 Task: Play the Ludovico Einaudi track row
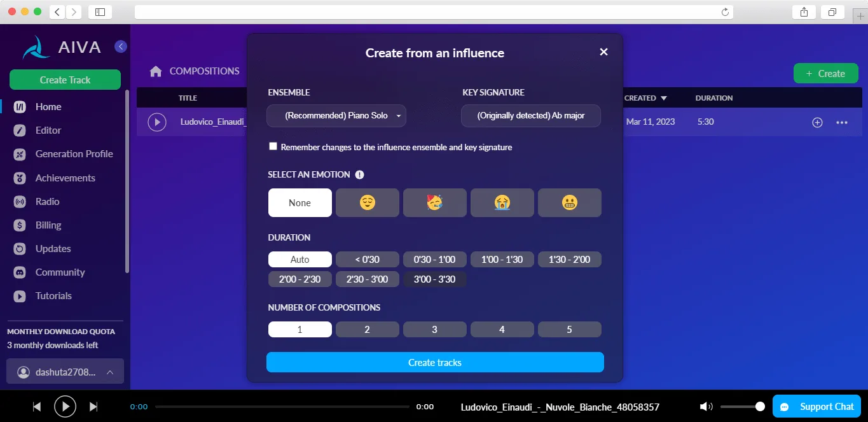157,122
